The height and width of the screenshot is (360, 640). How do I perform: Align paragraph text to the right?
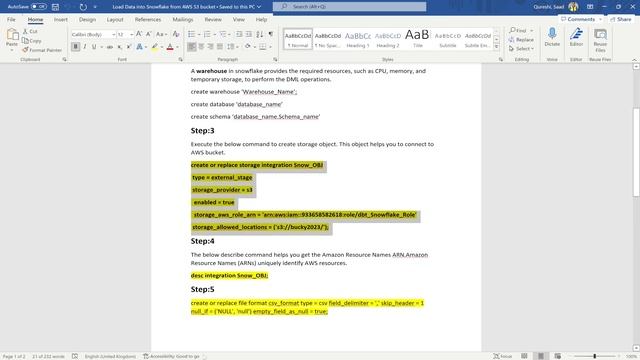pos(210,47)
